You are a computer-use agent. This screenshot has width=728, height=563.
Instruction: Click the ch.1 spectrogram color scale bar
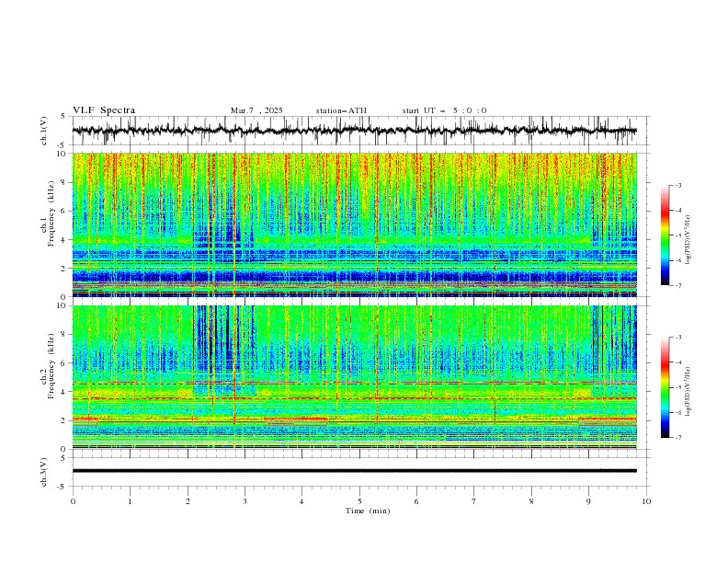tap(665, 236)
